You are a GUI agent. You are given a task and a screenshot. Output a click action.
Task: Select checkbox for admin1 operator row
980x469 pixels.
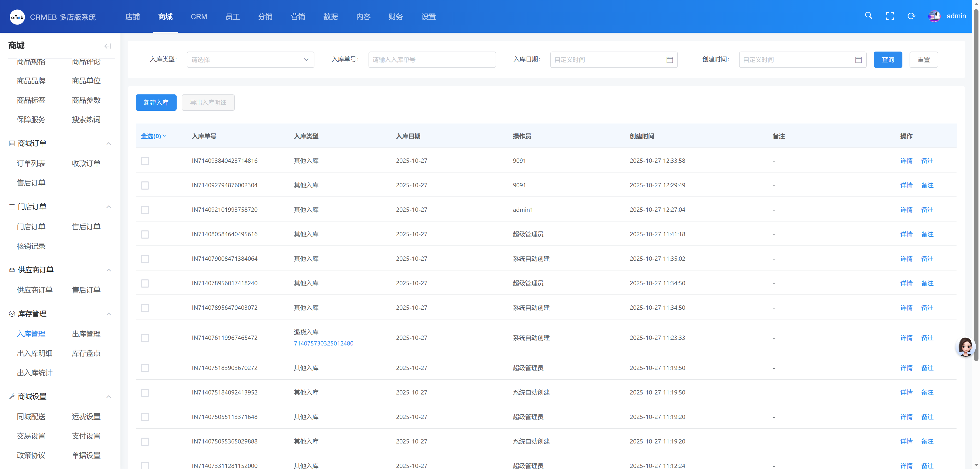click(145, 210)
